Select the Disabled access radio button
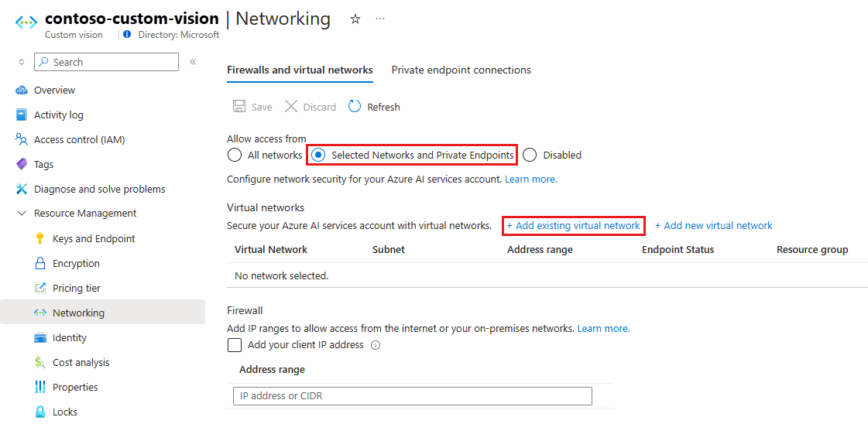 530,155
